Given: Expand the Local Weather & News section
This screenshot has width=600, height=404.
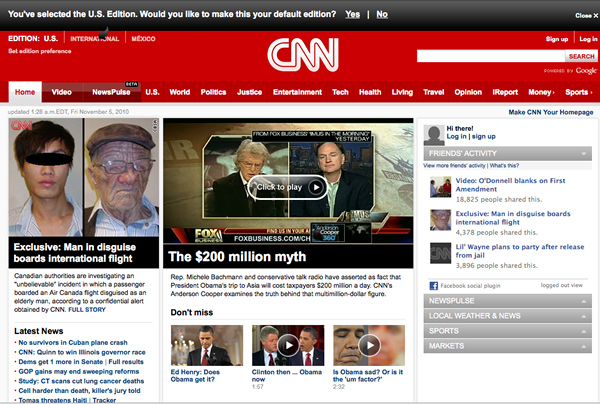Looking at the screenshot, I should click(507, 316).
